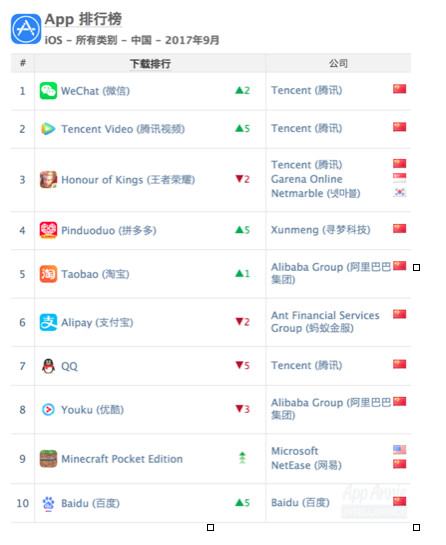The width and height of the screenshot is (446, 545).
Task: Click the Microsoft United States flag
Action: 399,450
